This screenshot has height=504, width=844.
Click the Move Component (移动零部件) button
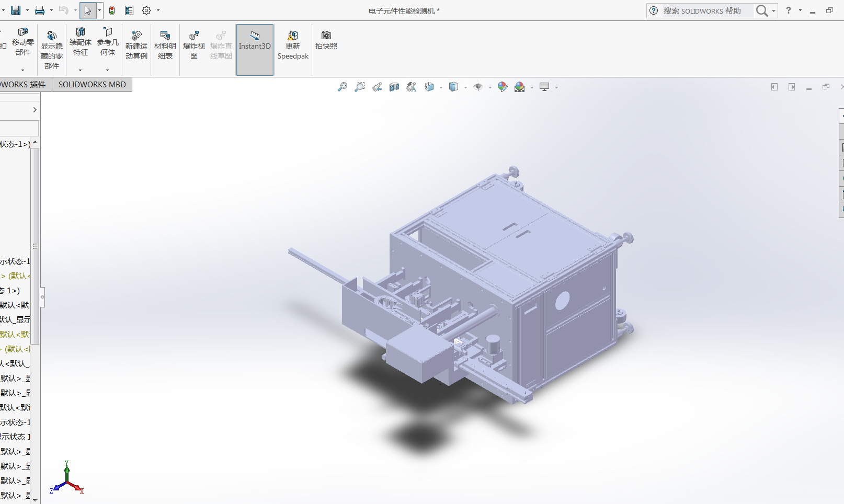pos(22,42)
